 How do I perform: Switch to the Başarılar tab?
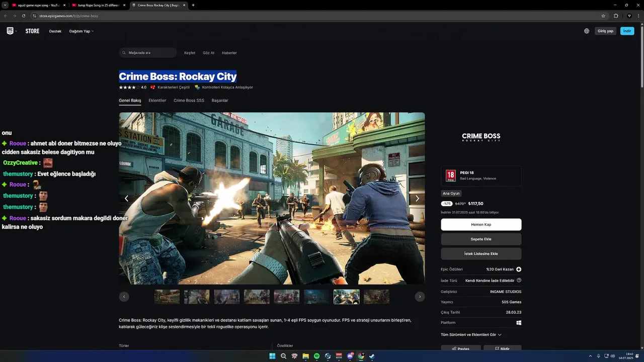click(220, 101)
